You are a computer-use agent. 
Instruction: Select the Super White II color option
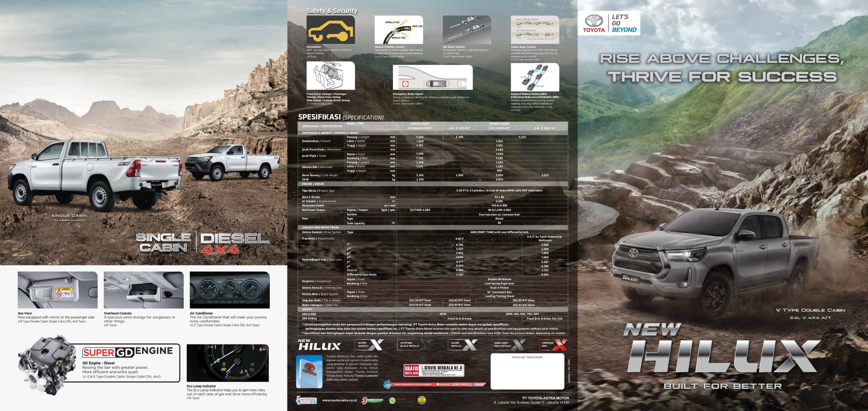(370, 345)
